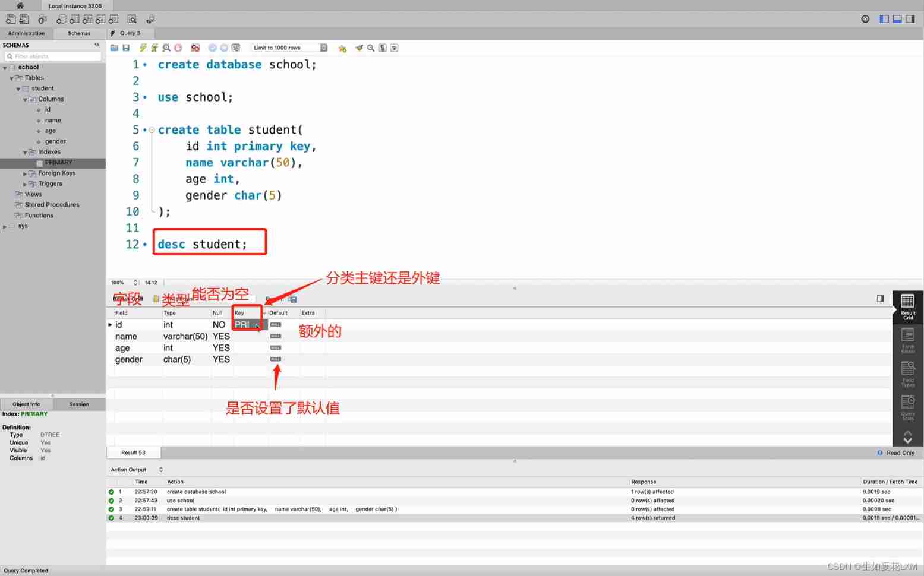The image size is (924, 576).
Task: Select the PRIMARY index tree item
Action: click(x=58, y=163)
